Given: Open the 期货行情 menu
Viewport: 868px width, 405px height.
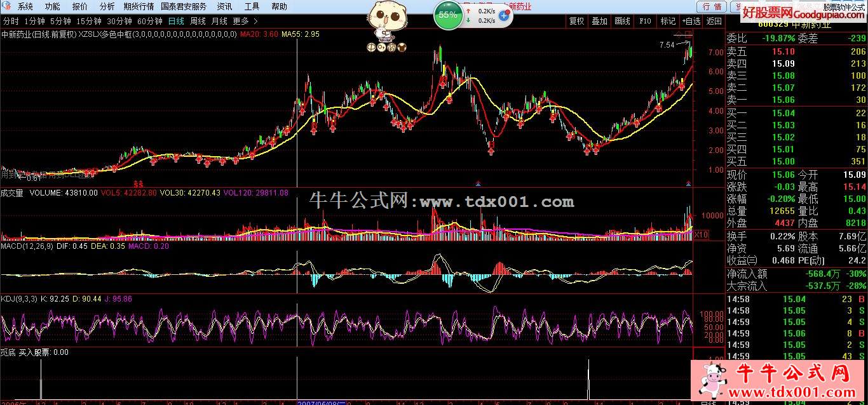Looking at the screenshot, I should pyautogui.click(x=139, y=6).
